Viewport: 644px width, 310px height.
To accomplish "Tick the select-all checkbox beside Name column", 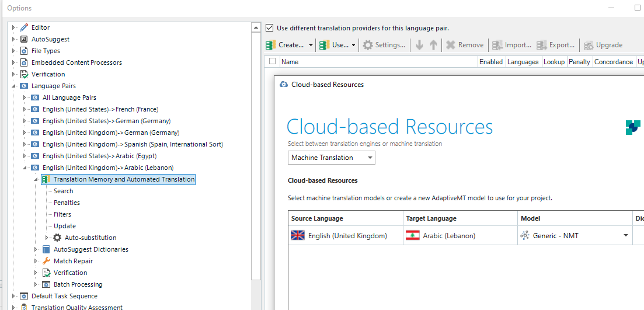I will click(272, 61).
